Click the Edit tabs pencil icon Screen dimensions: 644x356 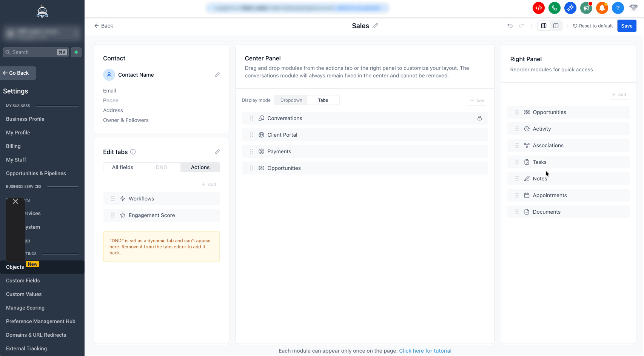pos(217,152)
